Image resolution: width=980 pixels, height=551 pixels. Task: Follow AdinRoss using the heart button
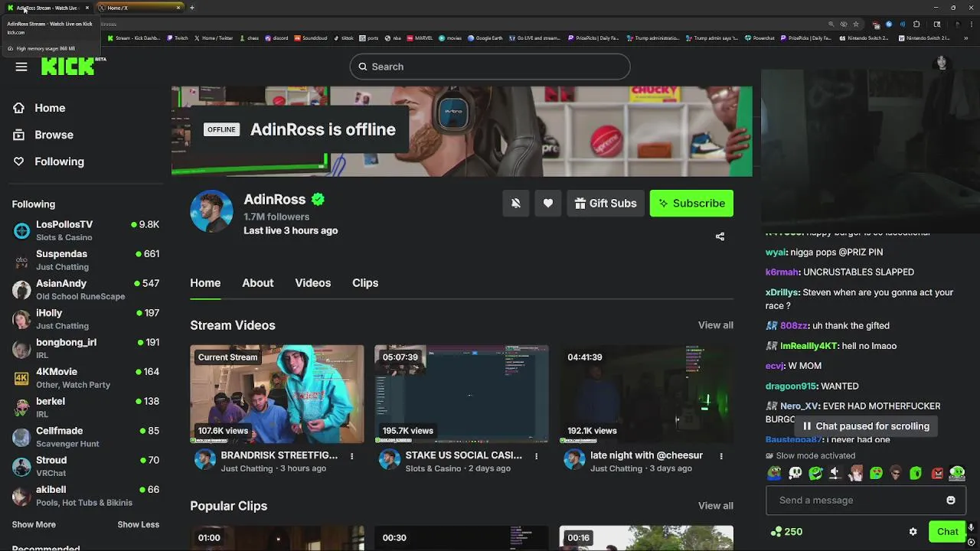point(548,204)
